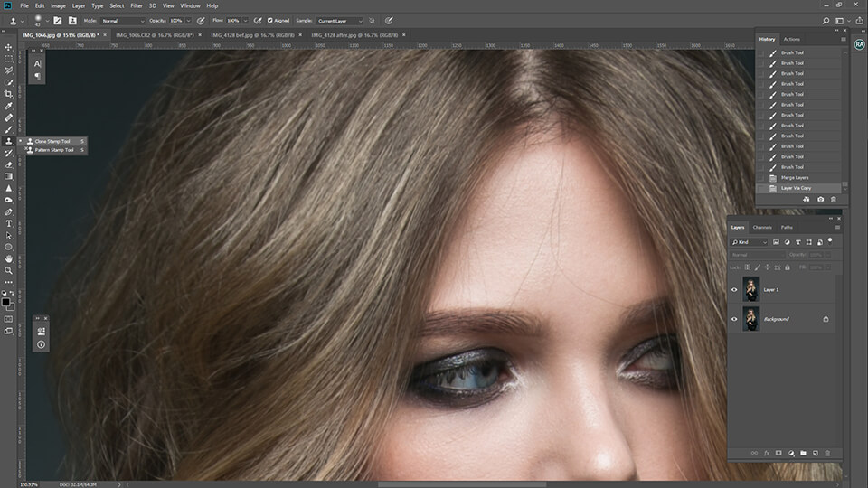This screenshot has width=868, height=488.
Task: Open the blending Mode dropdown in options bar
Action: [122, 21]
